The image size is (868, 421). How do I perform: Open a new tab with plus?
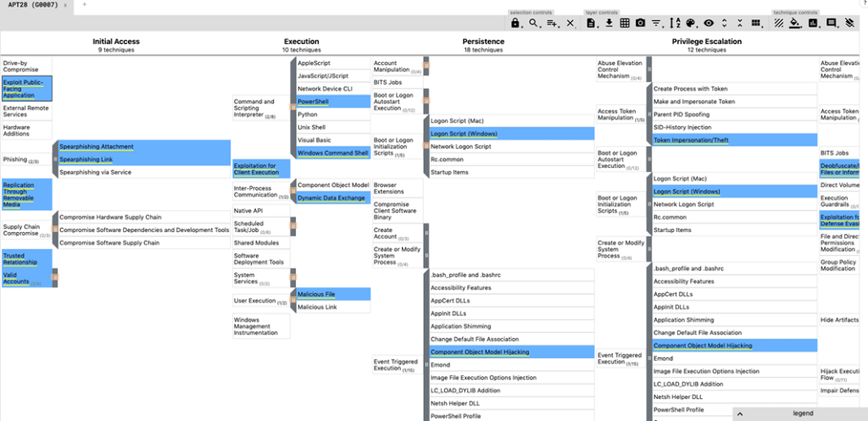click(84, 5)
